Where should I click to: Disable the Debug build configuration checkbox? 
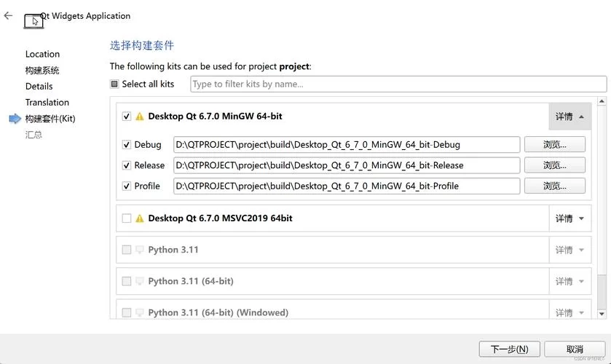tap(127, 145)
